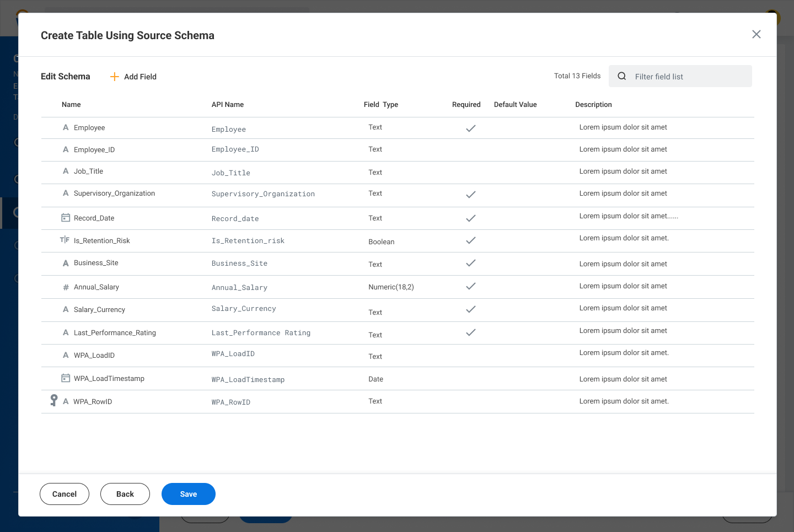Click the magnifier icon in the filter box
The image size is (794, 532).
622,76
